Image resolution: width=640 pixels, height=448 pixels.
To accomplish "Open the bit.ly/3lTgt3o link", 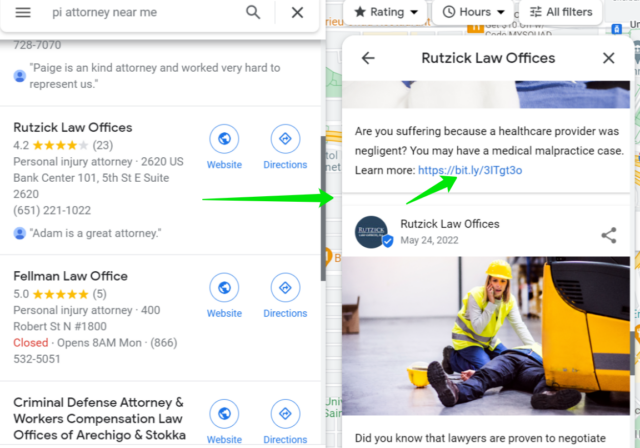I will pos(470,170).
